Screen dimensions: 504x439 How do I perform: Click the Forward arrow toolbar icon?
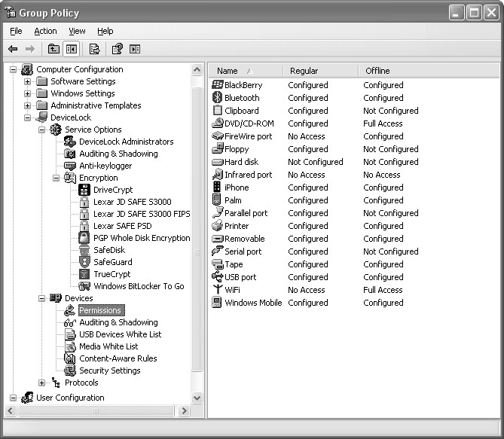point(30,49)
